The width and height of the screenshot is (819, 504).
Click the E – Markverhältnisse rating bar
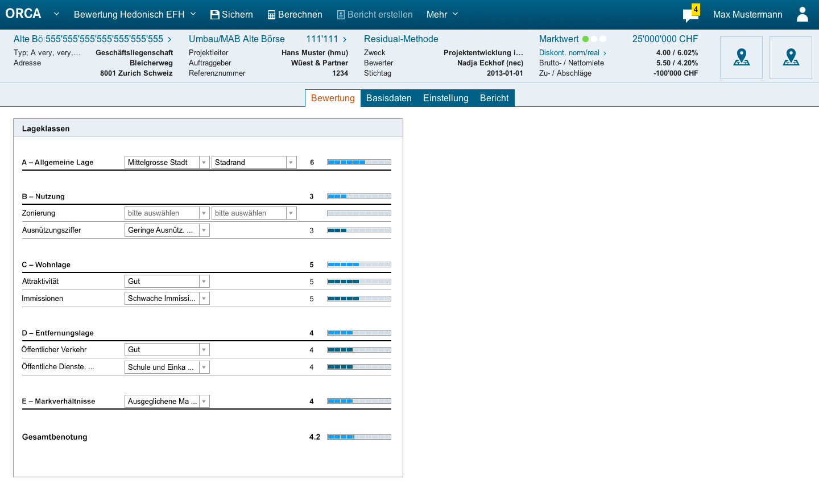[x=359, y=401]
